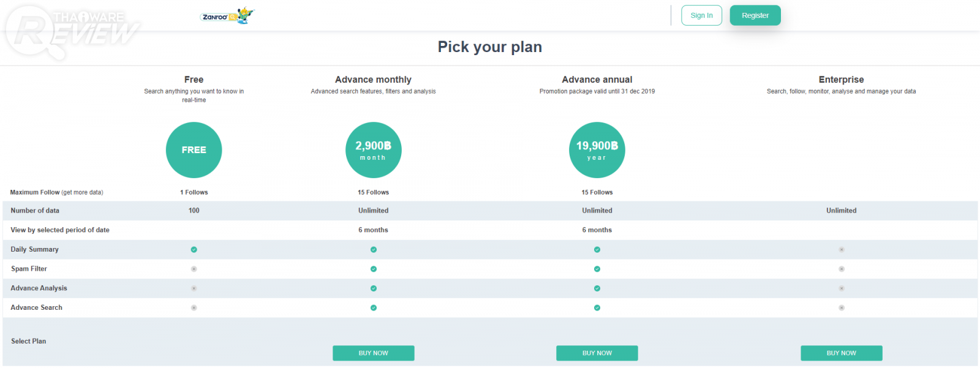The image size is (980, 368).
Task: Select the 19,900฿ yearly price circle
Action: pyautogui.click(x=597, y=150)
